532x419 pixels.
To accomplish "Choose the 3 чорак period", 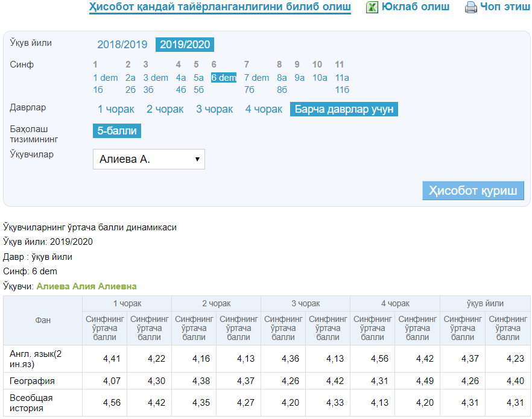I will pyautogui.click(x=214, y=109).
